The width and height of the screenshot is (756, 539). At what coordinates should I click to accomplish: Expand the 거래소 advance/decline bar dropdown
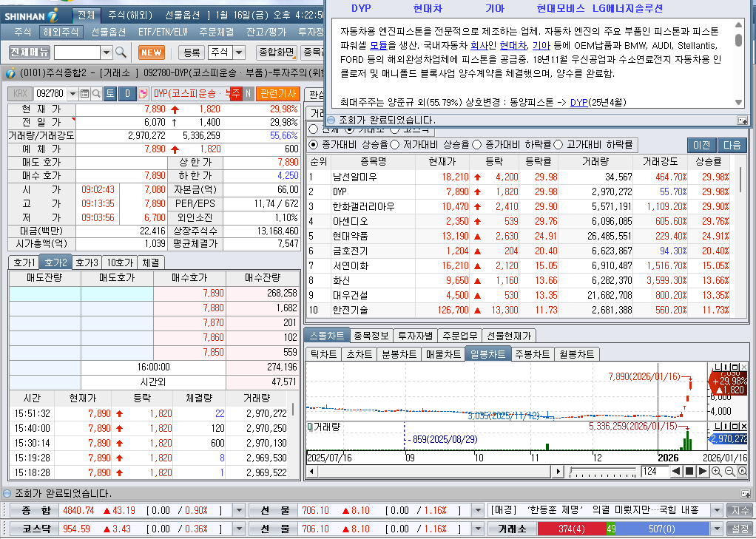pyautogui.click(x=717, y=529)
